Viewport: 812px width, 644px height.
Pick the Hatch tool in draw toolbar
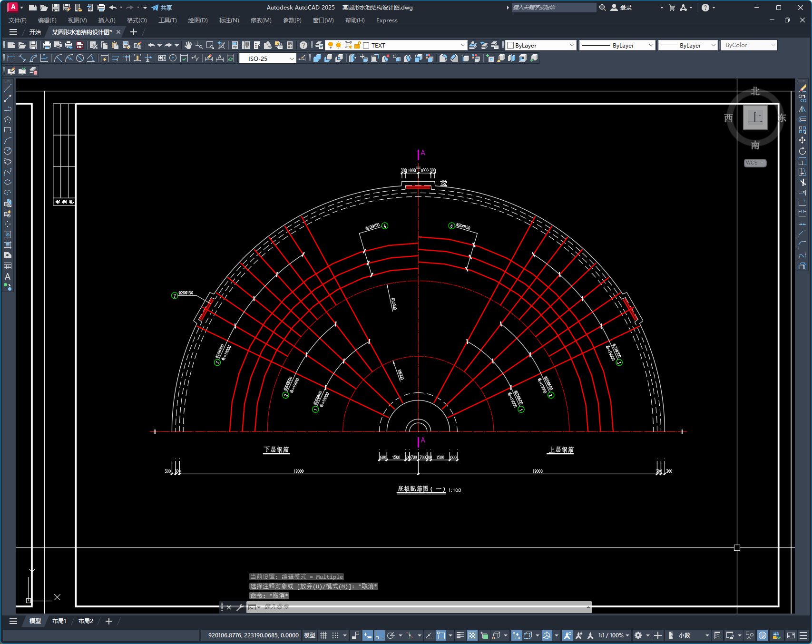pyautogui.click(x=8, y=234)
